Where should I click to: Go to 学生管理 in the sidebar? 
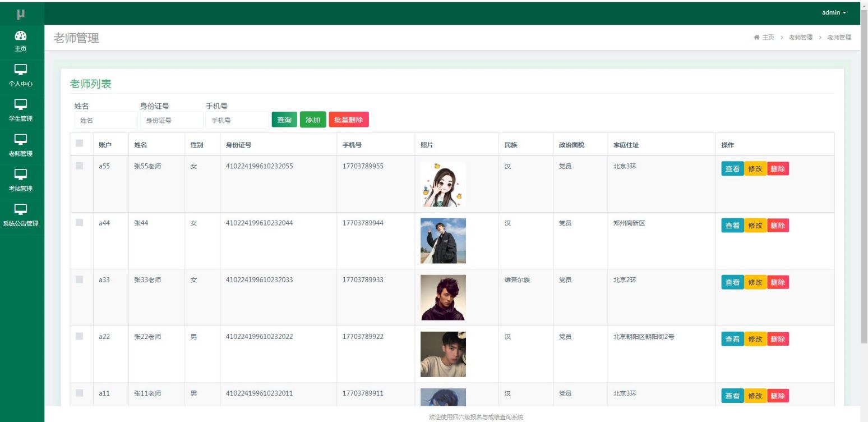(x=21, y=111)
